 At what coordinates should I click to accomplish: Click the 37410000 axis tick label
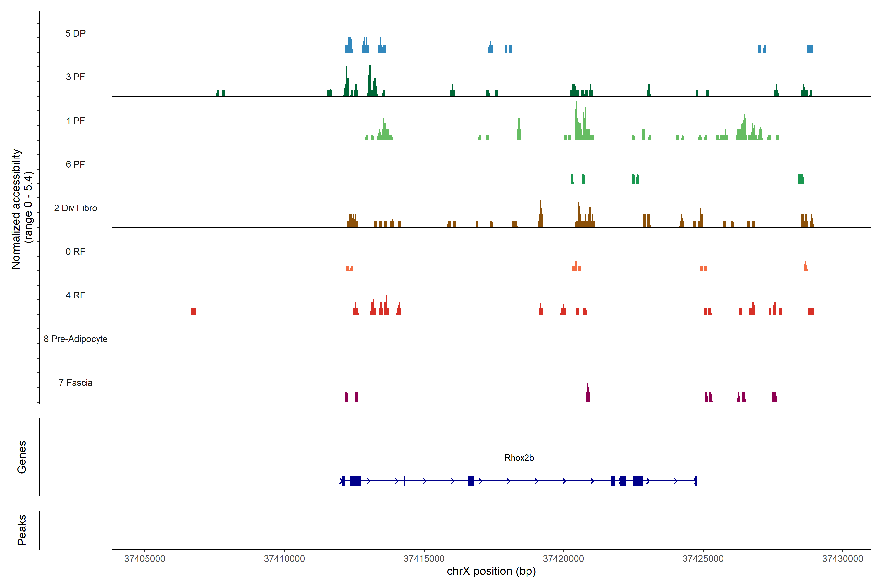click(x=284, y=558)
